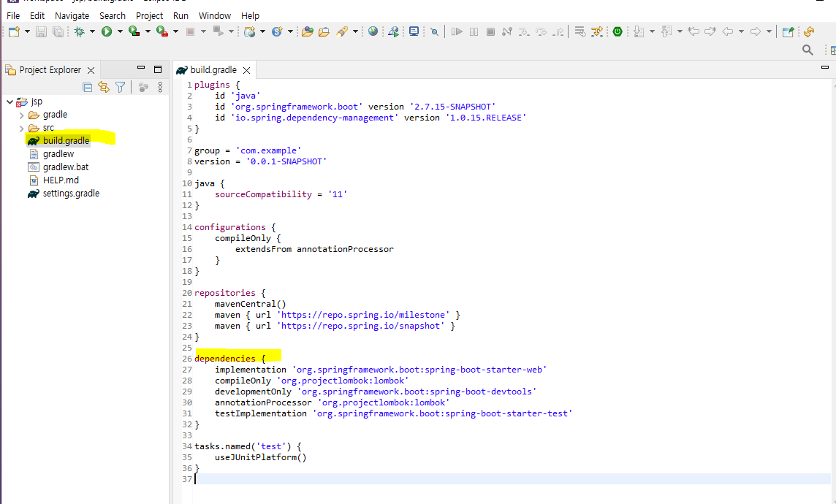
Task: Click the Open Type icon in toolbar
Action: click(307, 32)
